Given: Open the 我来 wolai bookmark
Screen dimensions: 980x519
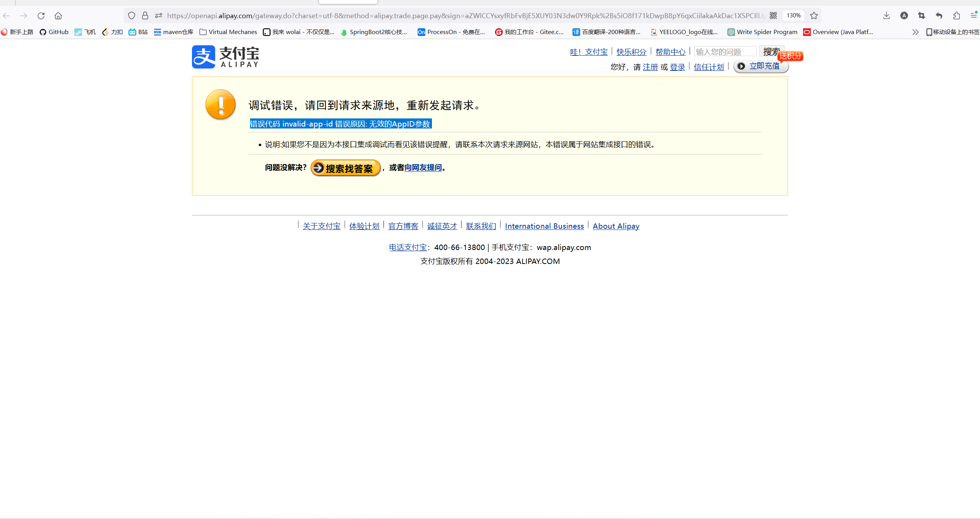Looking at the screenshot, I should point(298,32).
